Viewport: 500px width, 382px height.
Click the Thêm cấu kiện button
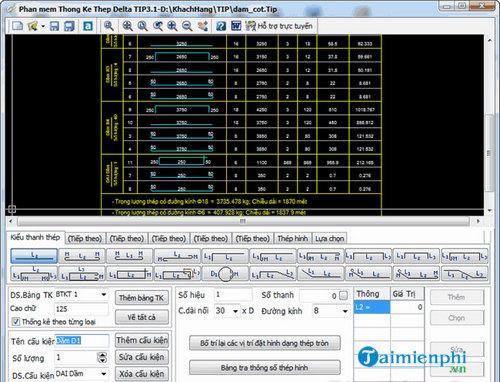pos(142,340)
